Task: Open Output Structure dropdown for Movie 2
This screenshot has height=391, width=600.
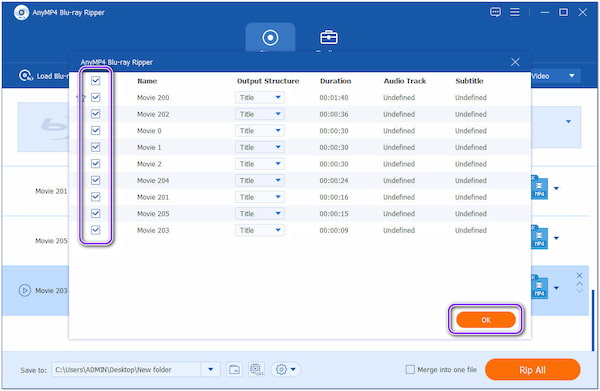Action: pyautogui.click(x=259, y=164)
